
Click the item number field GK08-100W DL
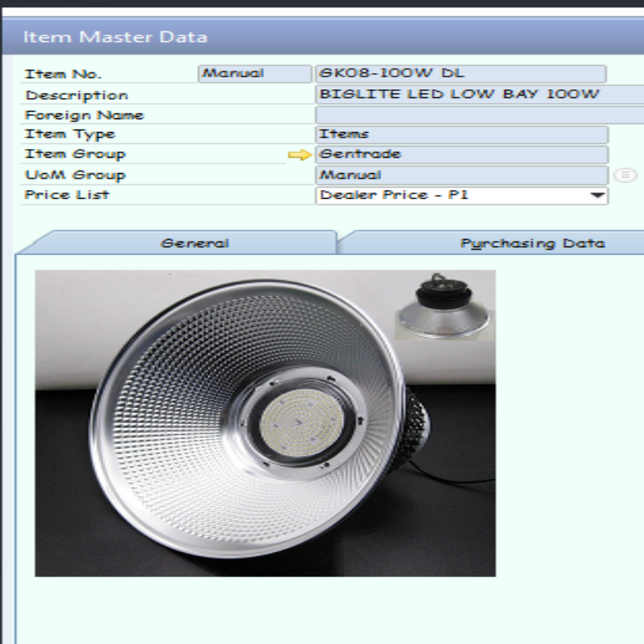point(460,74)
